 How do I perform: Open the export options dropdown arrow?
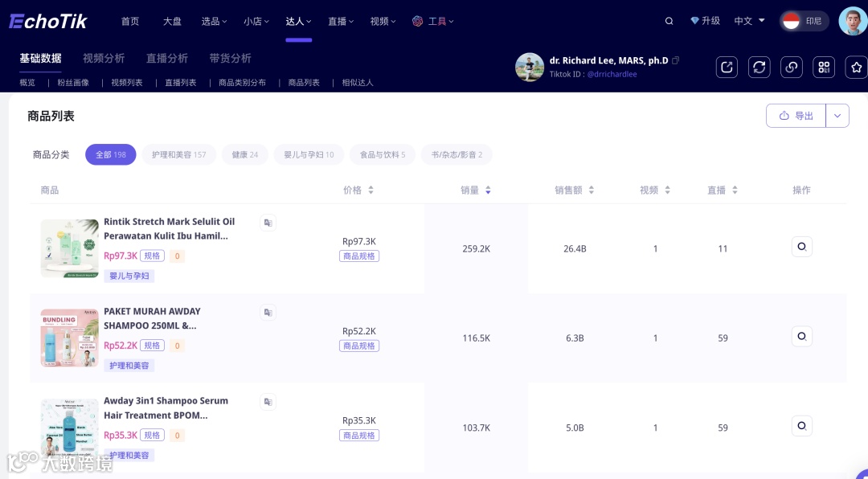[837, 116]
